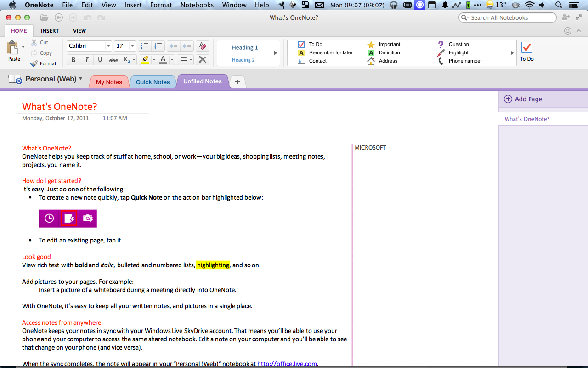Viewport: 588px width, 368px height.
Task: Open the notebook sync icon beside Personal
Action: point(15,79)
